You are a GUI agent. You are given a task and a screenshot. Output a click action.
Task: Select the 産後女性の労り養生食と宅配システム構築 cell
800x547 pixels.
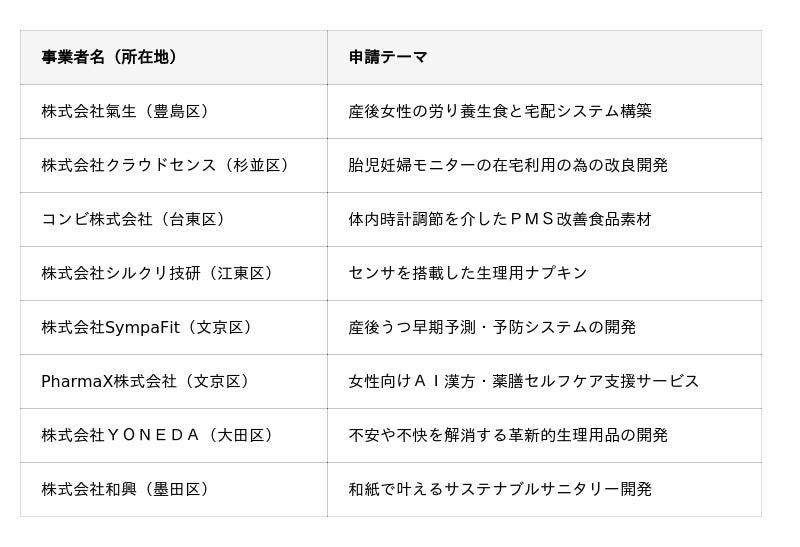coord(544,111)
